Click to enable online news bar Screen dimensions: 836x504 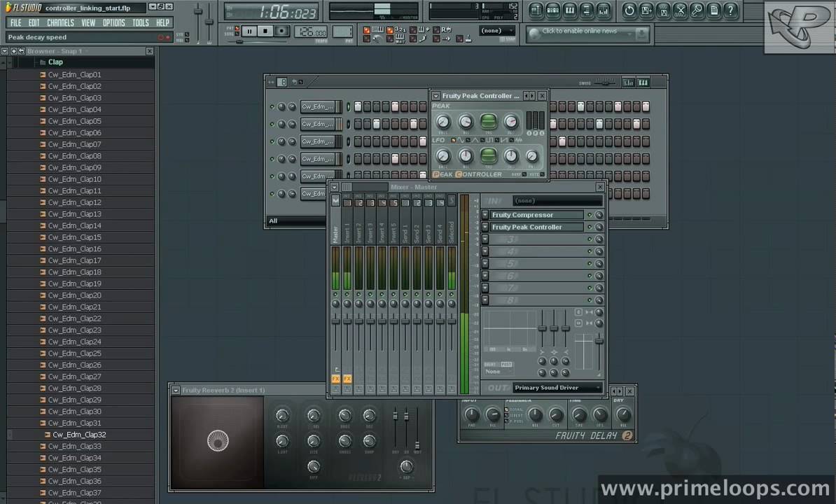pos(587,34)
